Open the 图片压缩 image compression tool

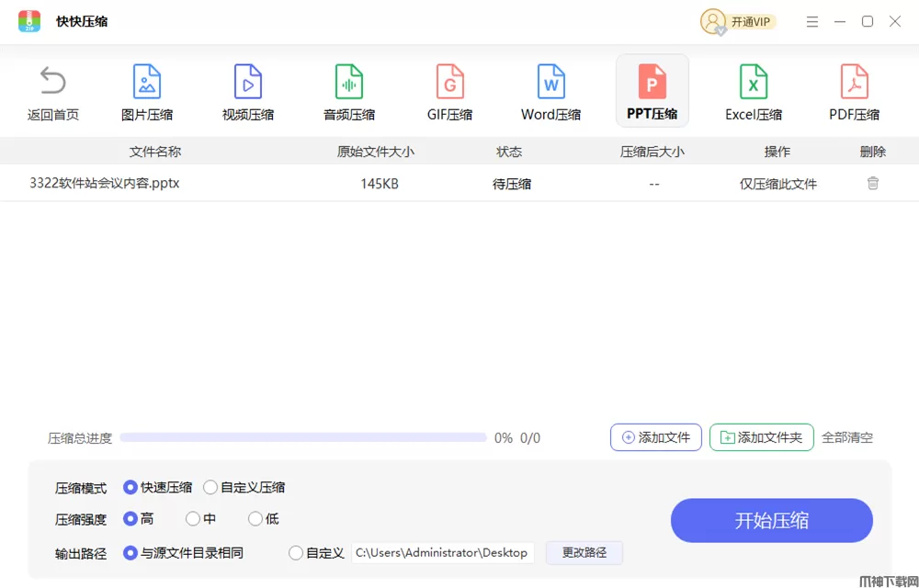point(147,93)
